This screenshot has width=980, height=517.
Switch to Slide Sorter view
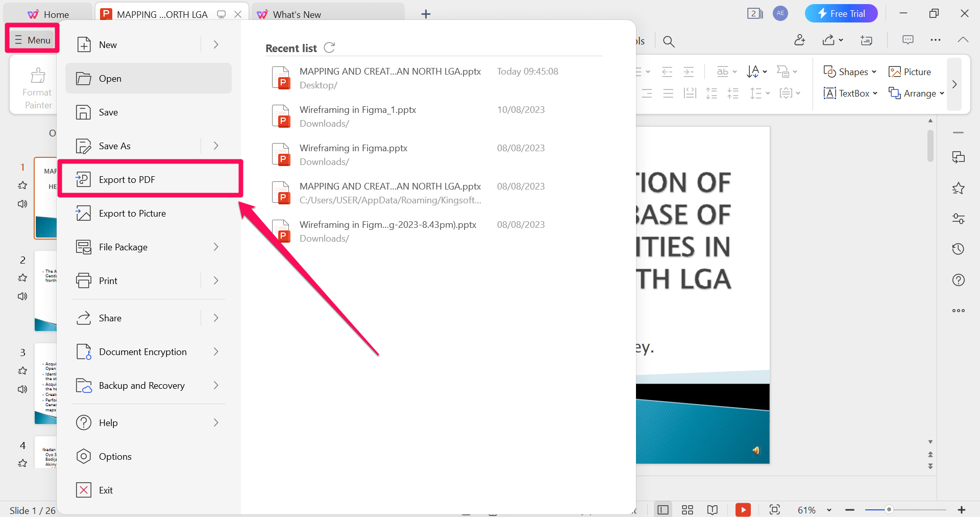(687, 509)
